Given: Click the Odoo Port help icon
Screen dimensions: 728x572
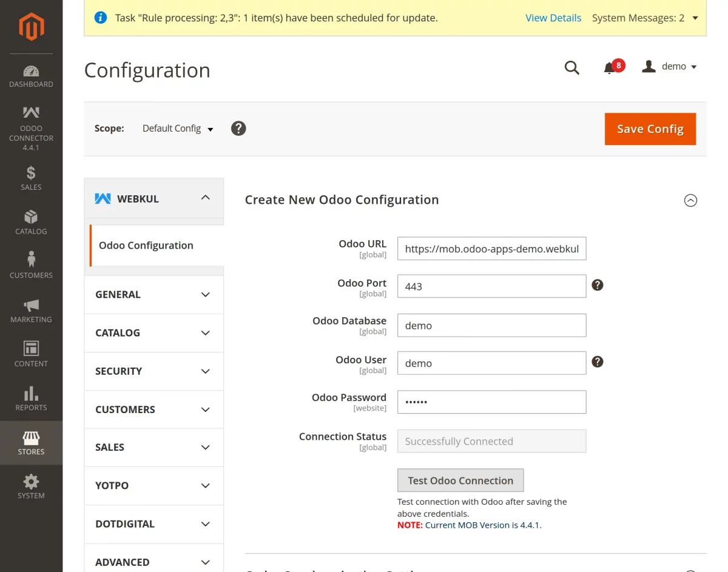Looking at the screenshot, I should click(x=598, y=285).
